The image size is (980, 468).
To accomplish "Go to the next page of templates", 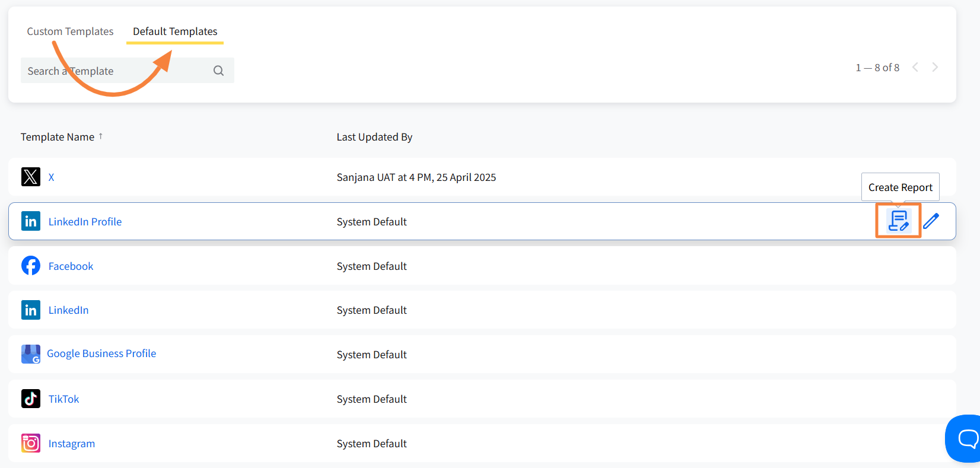I will [x=935, y=67].
